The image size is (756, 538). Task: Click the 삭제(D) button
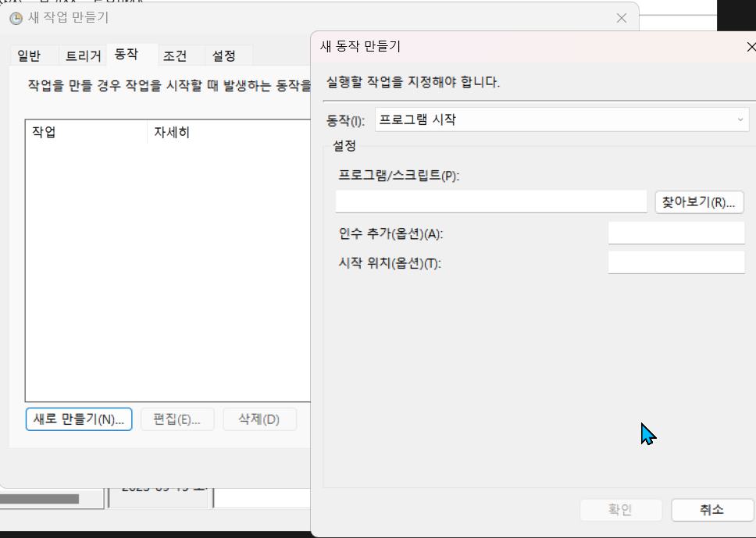click(259, 419)
